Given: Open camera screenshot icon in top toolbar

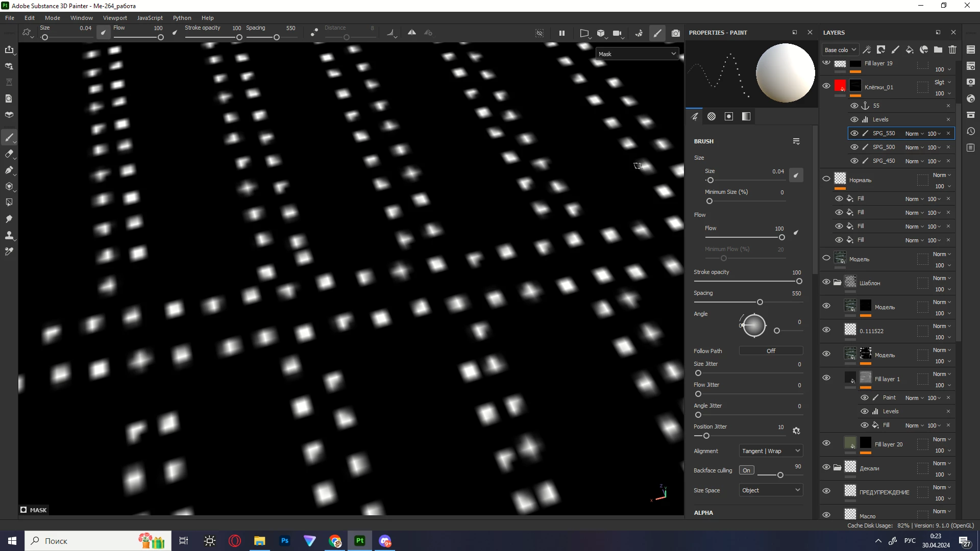Looking at the screenshot, I should pos(676,33).
